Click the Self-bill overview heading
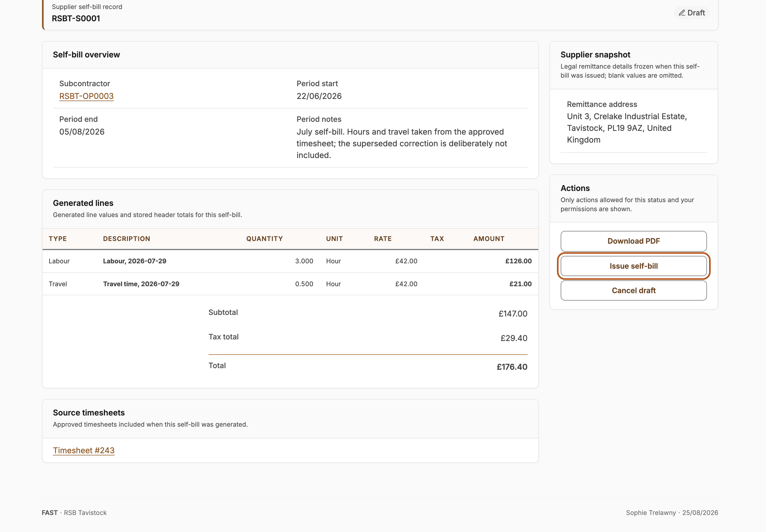This screenshot has width=766, height=532. tap(86, 55)
